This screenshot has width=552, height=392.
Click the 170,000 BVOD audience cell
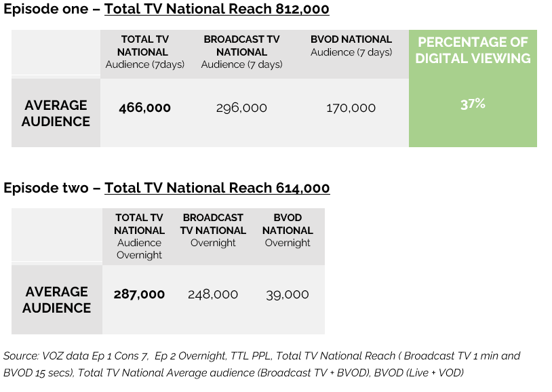point(351,108)
